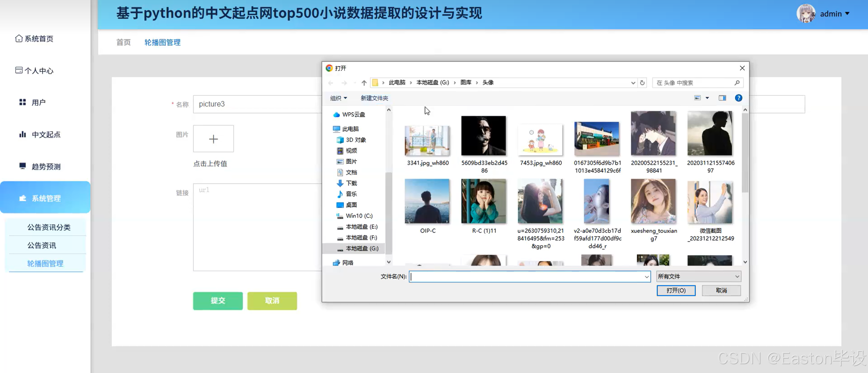Close the 打开 file dialog

point(742,68)
